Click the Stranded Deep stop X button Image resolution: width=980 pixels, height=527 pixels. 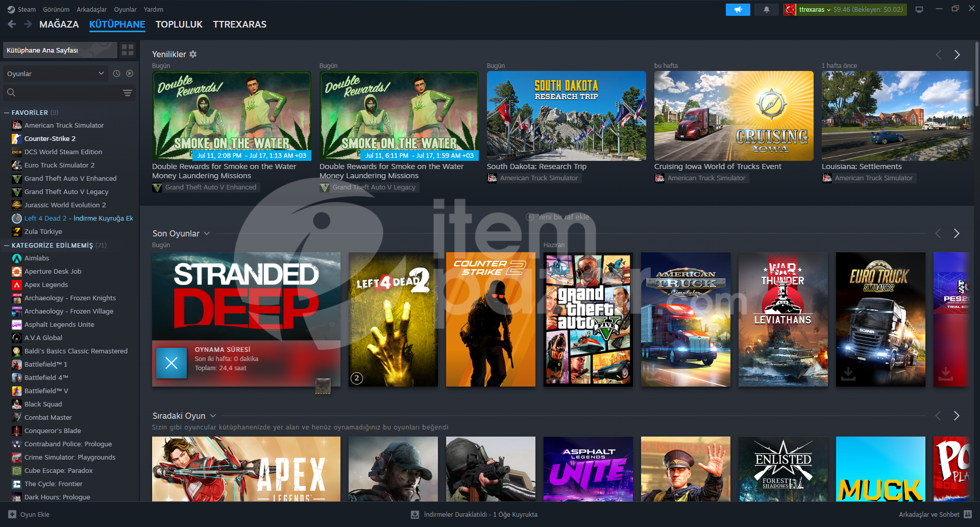171,363
